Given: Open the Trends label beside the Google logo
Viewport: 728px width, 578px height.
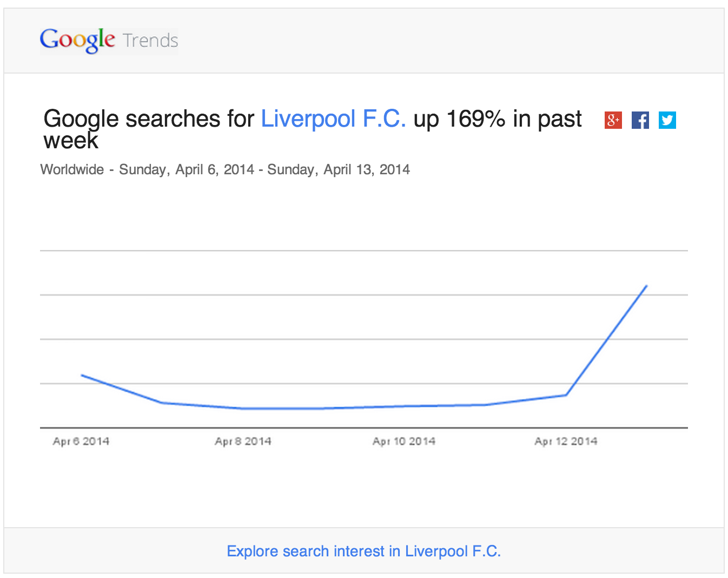Looking at the screenshot, I should (150, 41).
